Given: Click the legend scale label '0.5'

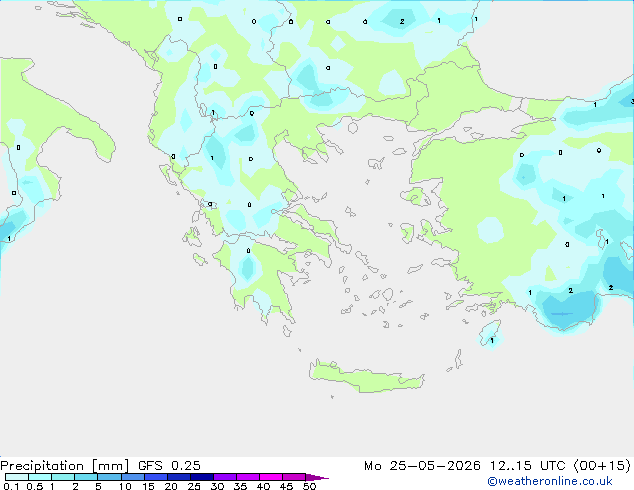Looking at the screenshot, I should tap(35, 486).
